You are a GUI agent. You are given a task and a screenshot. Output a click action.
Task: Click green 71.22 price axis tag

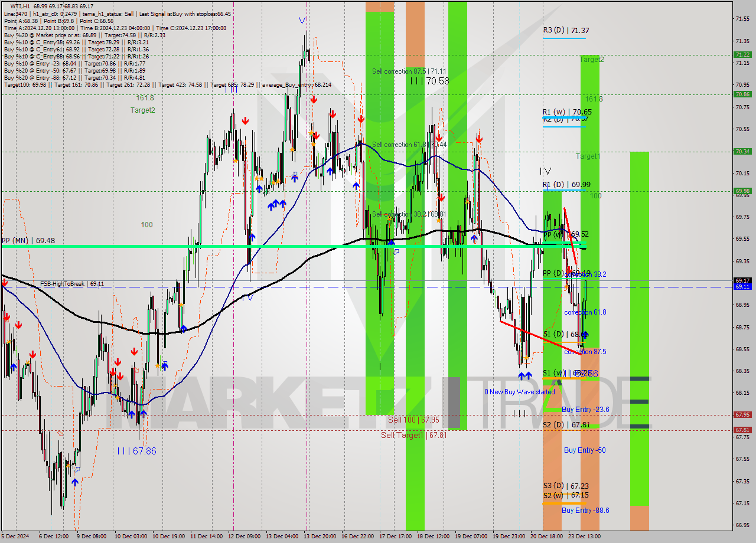click(x=742, y=54)
